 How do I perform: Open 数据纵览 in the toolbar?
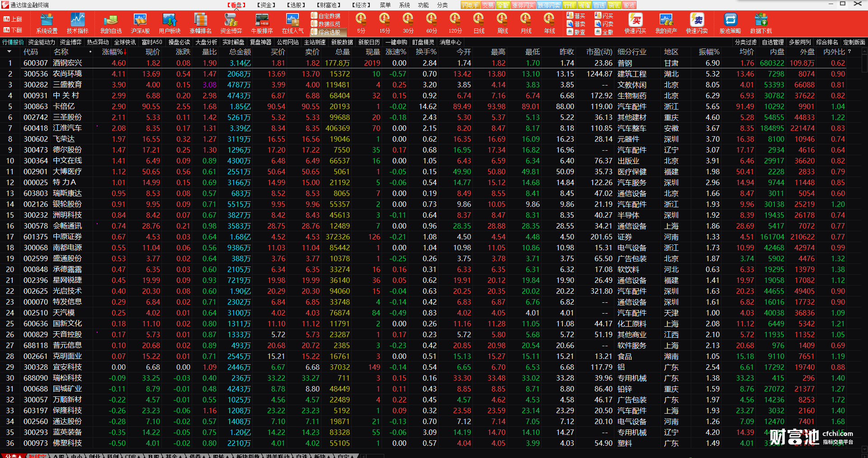325,24
